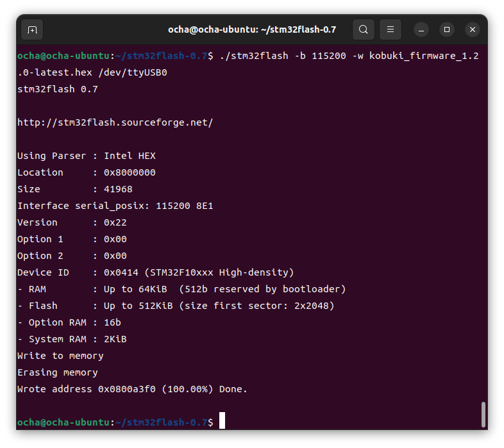Screen dimensions: 504x448
Task: Click the terminal's vertical scrollbar thumb
Action: point(483,414)
